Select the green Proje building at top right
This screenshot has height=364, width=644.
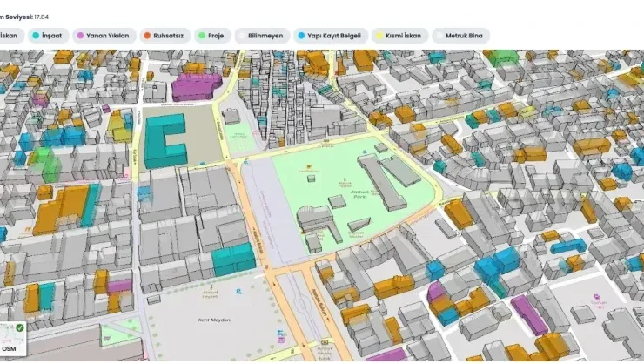click(503, 58)
